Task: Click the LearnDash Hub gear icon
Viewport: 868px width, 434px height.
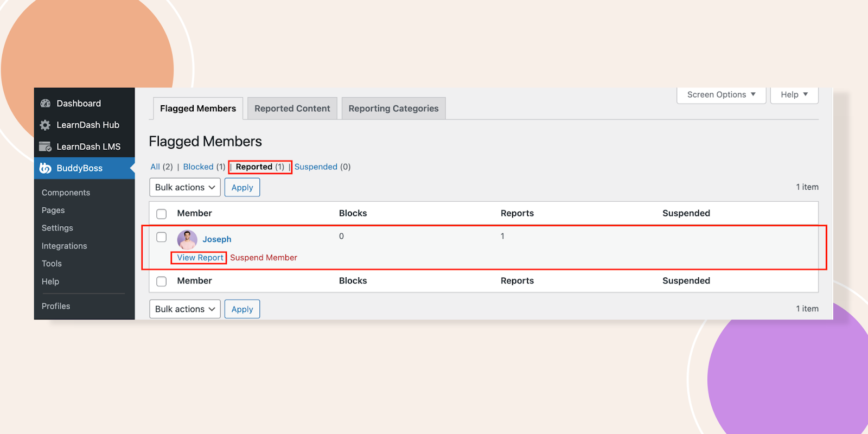Action: pyautogui.click(x=46, y=125)
